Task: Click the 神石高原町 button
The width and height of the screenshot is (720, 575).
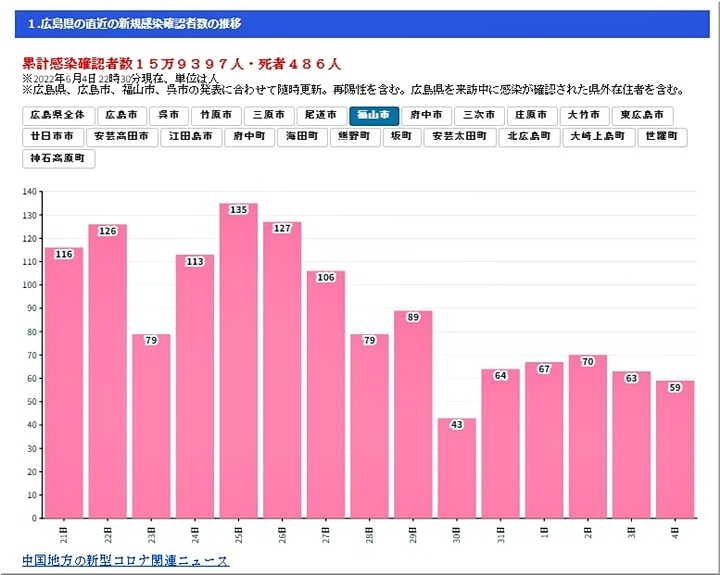Action: (59, 157)
